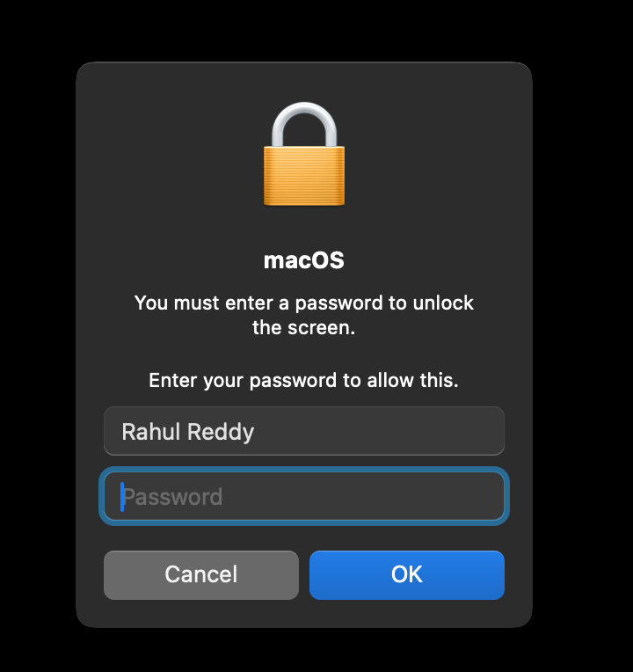Screen dimensions: 633x672
Task: Click the blinking cursor in the Password box
Action: click(x=122, y=497)
